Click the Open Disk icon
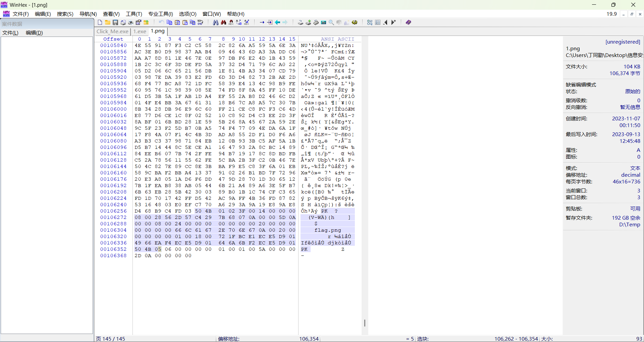 (x=301, y=22)
